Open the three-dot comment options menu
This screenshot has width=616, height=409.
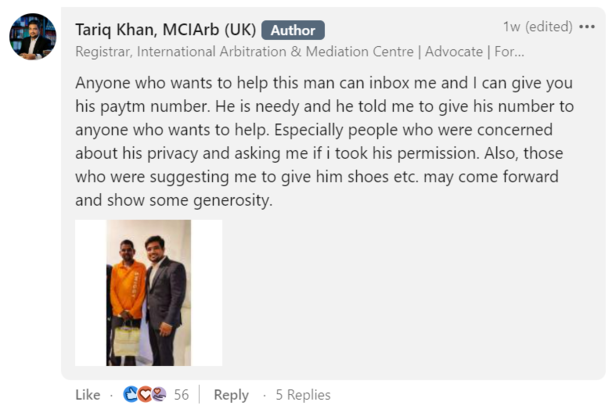(586, 27)
